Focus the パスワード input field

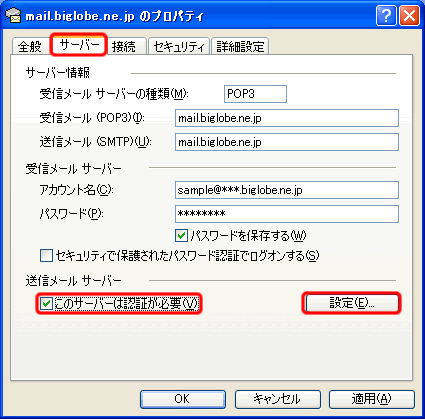pos(287,214)
